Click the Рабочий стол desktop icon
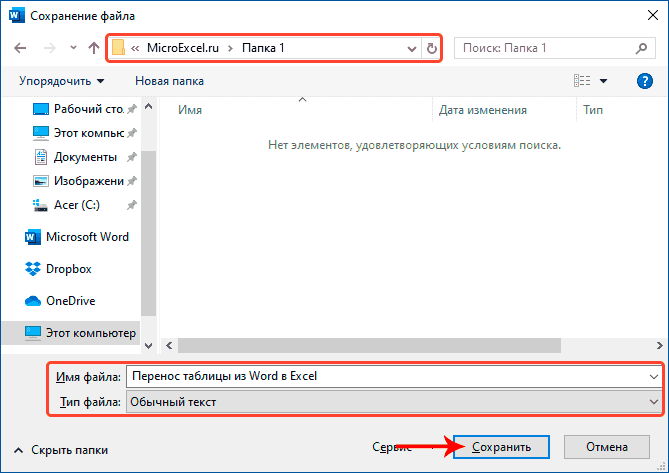Viewport: 669px width, 473px height. click(x=41, y=109)
